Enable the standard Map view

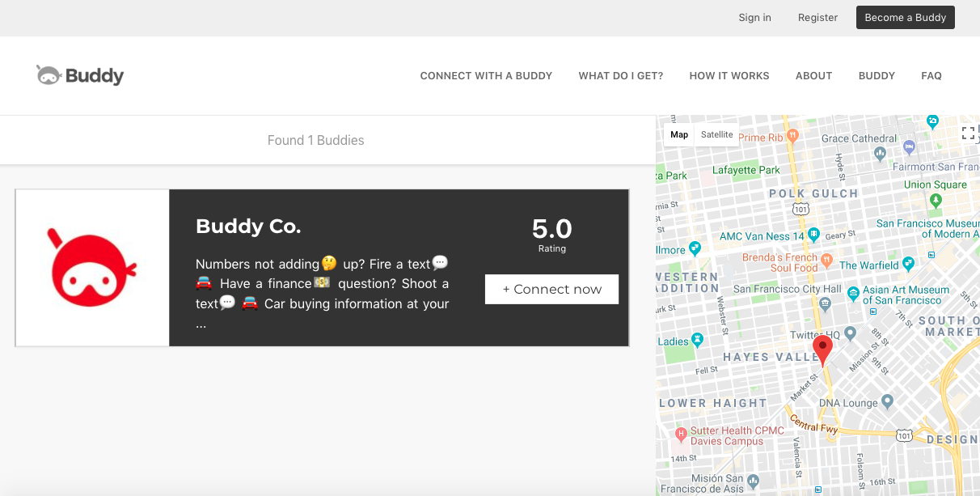[678, 134]
